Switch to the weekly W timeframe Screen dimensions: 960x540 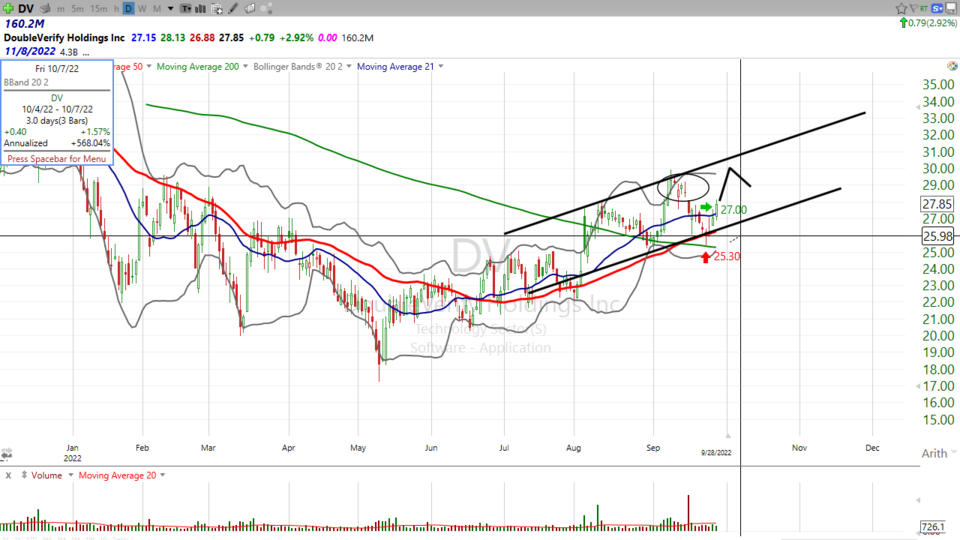point(141,9)
